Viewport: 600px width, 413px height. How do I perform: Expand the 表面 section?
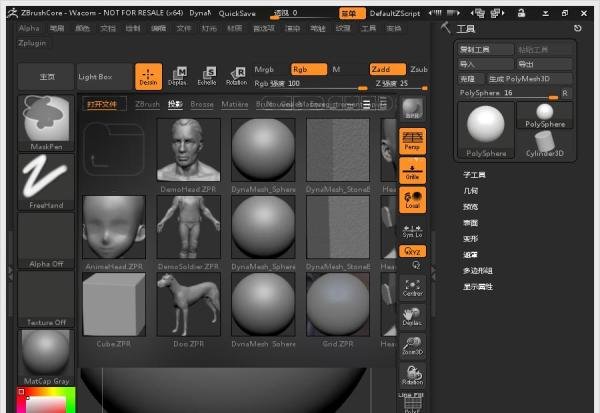pyautogui.click(x=470, y=223)
